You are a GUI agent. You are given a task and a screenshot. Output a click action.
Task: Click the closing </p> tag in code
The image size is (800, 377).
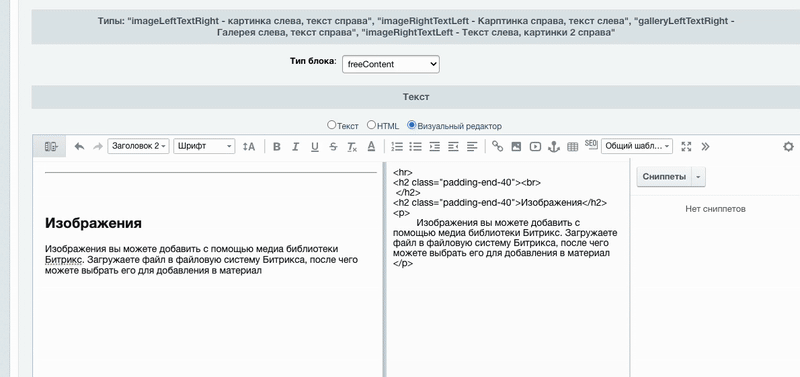403,264
